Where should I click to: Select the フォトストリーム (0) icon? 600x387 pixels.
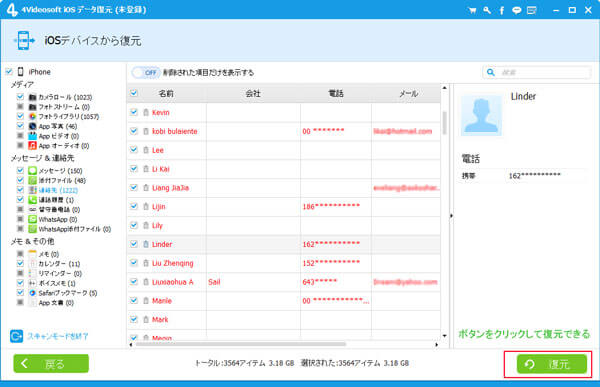pos(33,107)
